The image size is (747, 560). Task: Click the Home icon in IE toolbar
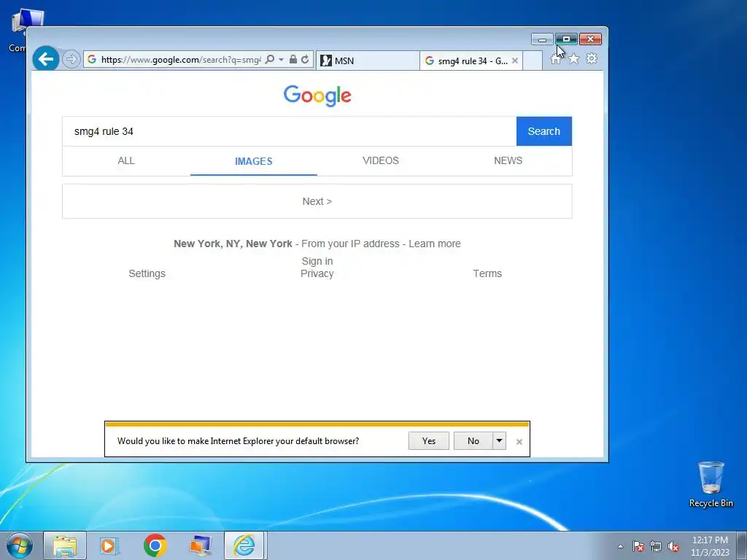point(555,58)
